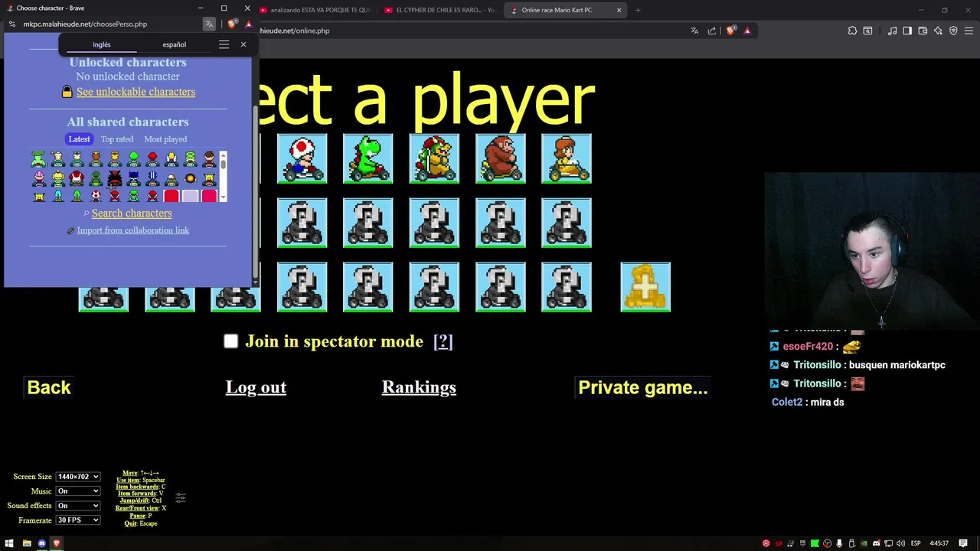The height and width of the screenshot is (551, 980).
Task: Click the lock icon beside unlockable characters
Action: point(67,92)
